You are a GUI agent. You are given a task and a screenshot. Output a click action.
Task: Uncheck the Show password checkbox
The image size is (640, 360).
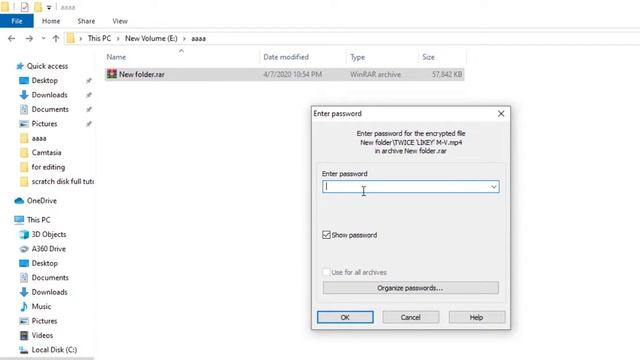(326, 235)
